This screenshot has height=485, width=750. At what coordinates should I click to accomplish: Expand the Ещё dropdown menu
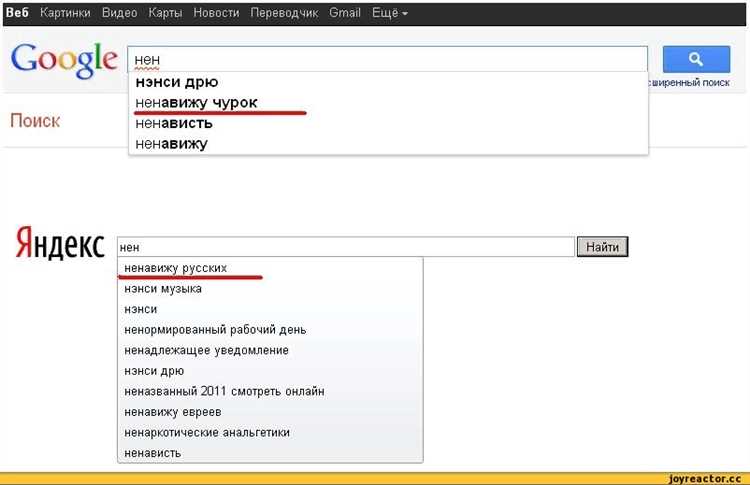(x=390, y=13)
